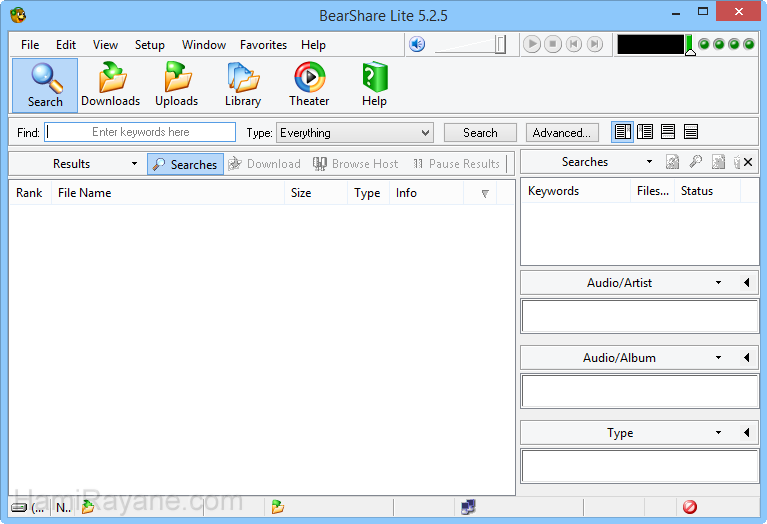Click the Download toolbar button
Screen dimensions: 767x524
pos(265,164)
